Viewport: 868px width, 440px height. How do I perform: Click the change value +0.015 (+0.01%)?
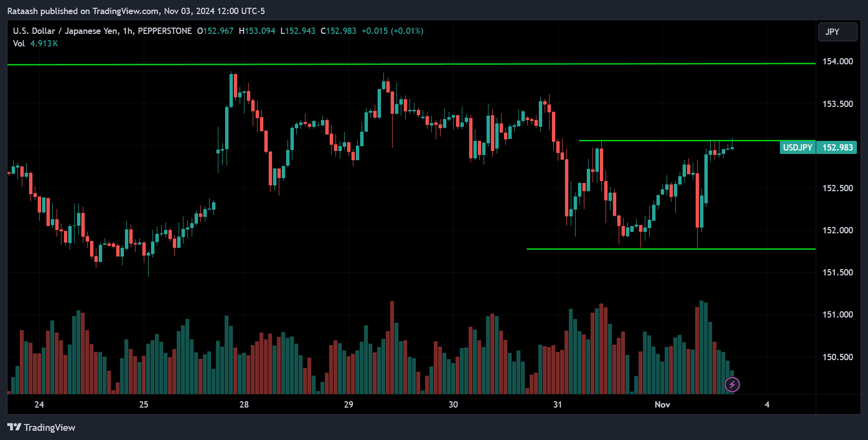(x=393, y=31)
